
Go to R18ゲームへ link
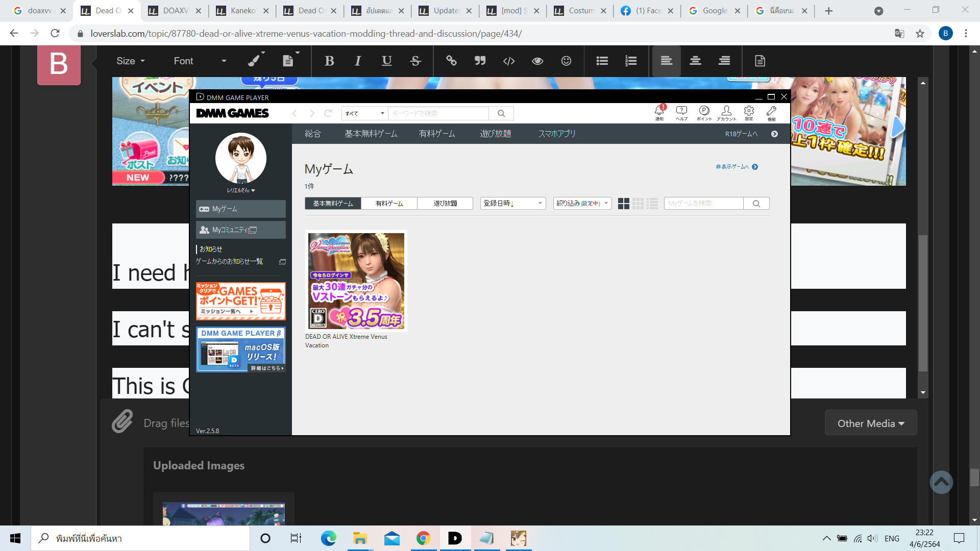click(x=751, y=134)
